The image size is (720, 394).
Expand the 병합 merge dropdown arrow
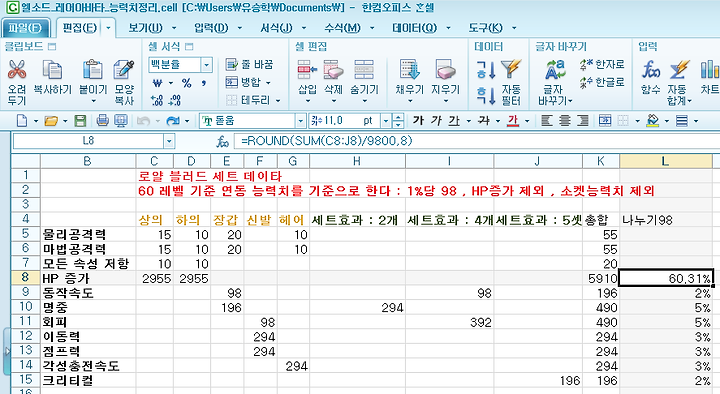coord(268,83)
